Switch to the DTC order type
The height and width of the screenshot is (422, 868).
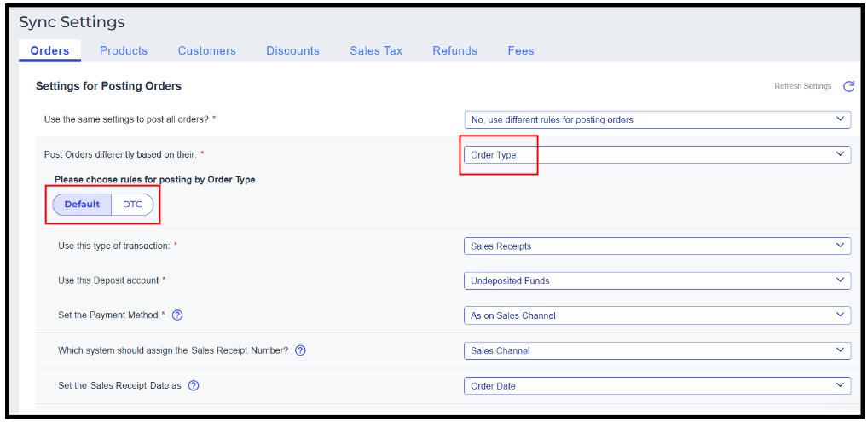pos(132,205)
